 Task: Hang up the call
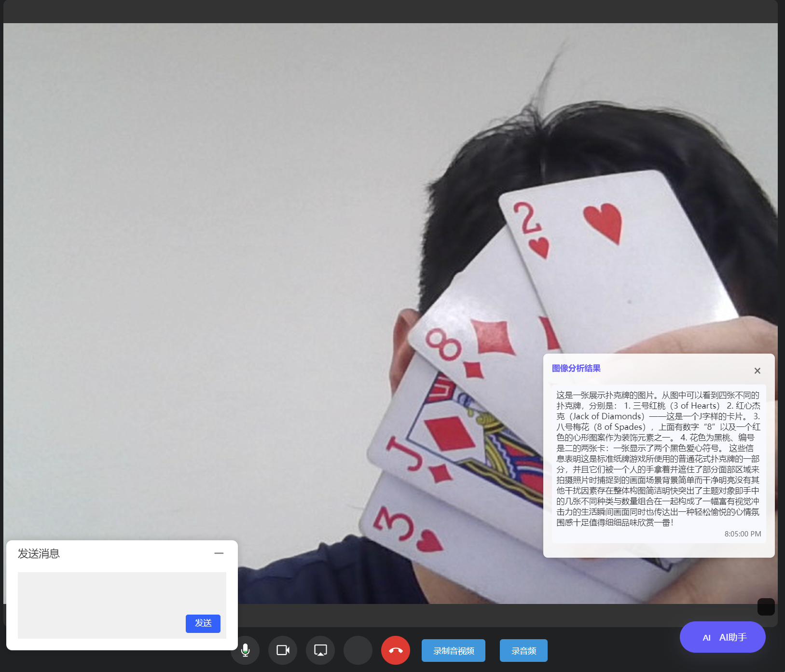pyautogui.click(x=396, y=650)
